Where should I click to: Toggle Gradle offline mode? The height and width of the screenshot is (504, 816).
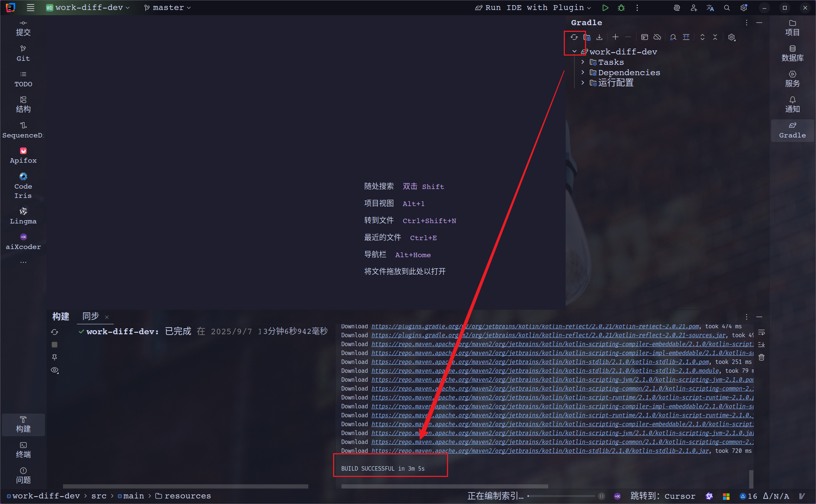click(x=657, y=37)
